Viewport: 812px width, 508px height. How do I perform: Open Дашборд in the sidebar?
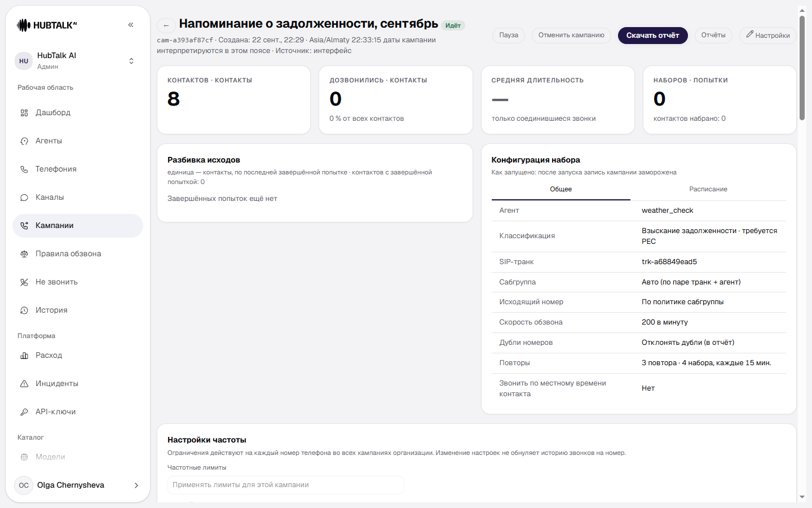78,113
